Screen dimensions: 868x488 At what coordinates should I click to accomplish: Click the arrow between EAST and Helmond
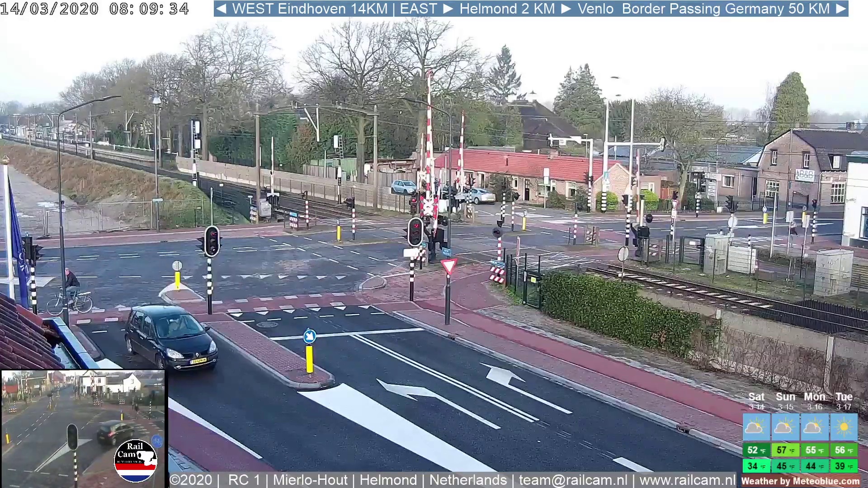pyautogui.click(x=448, y=9)
